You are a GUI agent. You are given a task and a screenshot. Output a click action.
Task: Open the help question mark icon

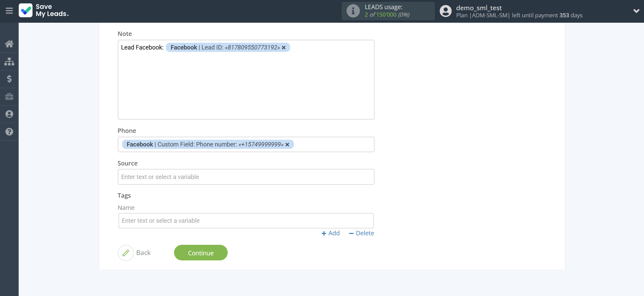(x=9, y=132)
